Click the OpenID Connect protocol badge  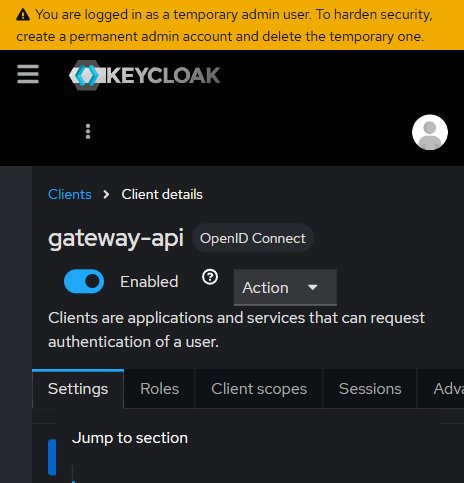click(x=253, y=238)
